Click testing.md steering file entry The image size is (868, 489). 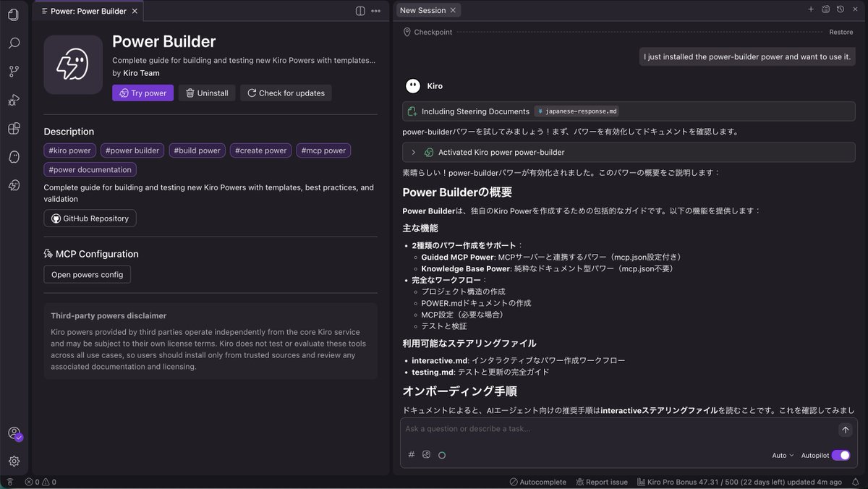coord(480,372)
